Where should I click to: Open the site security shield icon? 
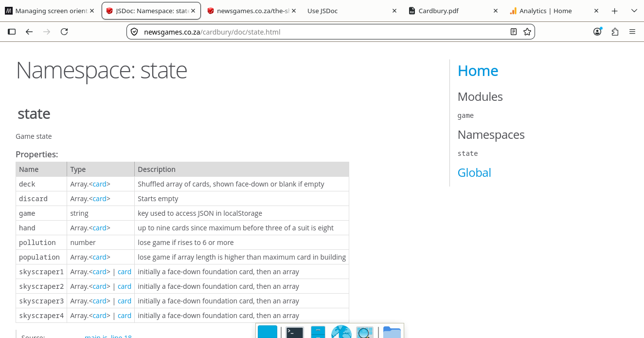tap(135, 32)
